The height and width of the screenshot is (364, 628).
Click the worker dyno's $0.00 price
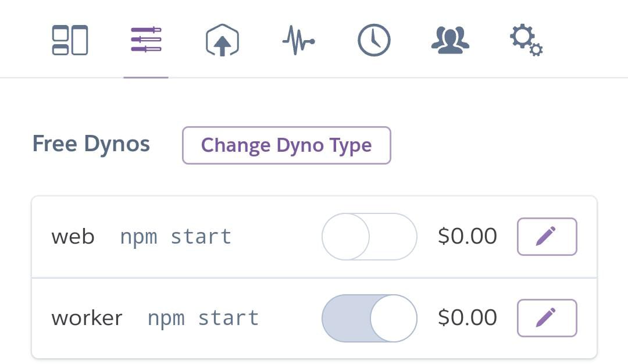click(x=468, y=318)
